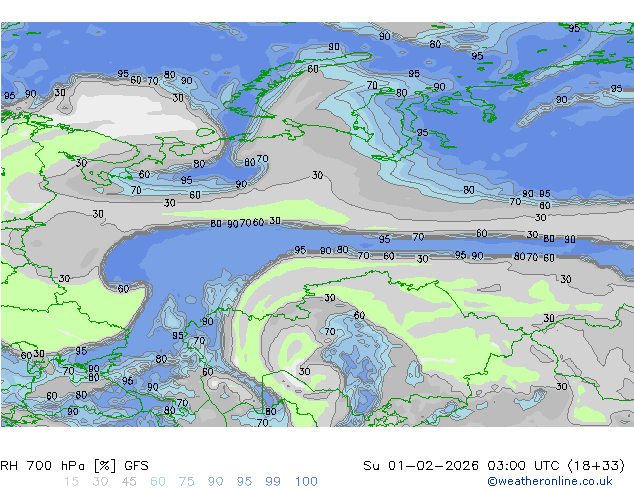
Task: Select the legend value 45
Action: point(129,482)
